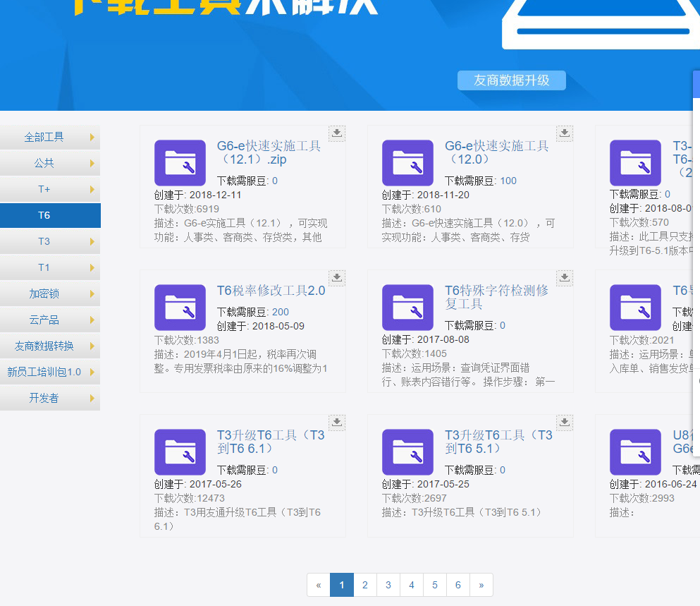Click 创建于: 2018-05-09 text

pos(261,326)
